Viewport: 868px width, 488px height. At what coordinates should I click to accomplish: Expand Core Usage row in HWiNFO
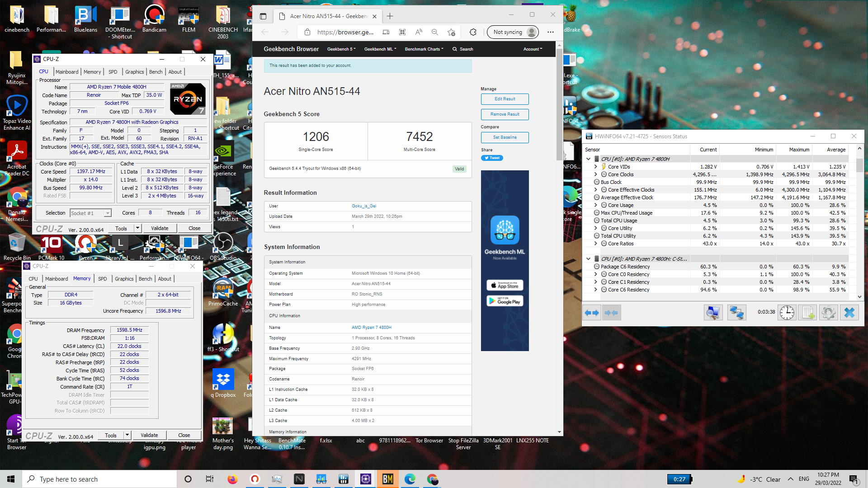point(596,205)
